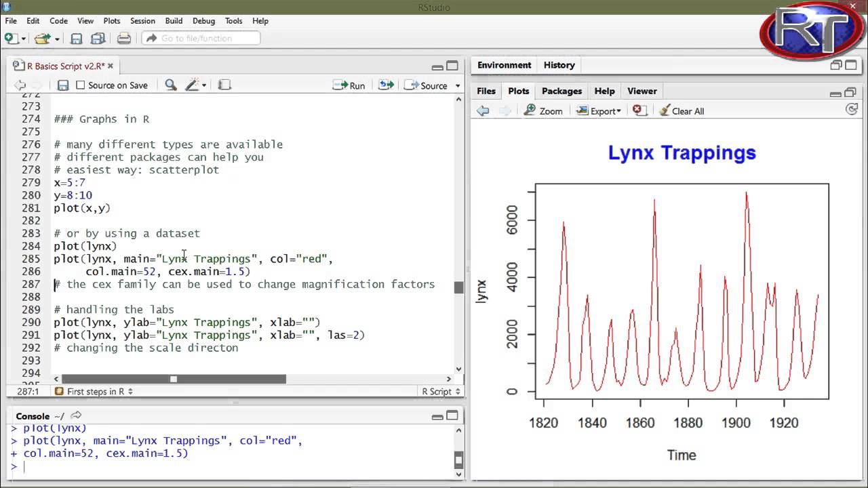868x488 pixels.
Task: Switch to the Environment tab
Action: click(x=504, y=65)
